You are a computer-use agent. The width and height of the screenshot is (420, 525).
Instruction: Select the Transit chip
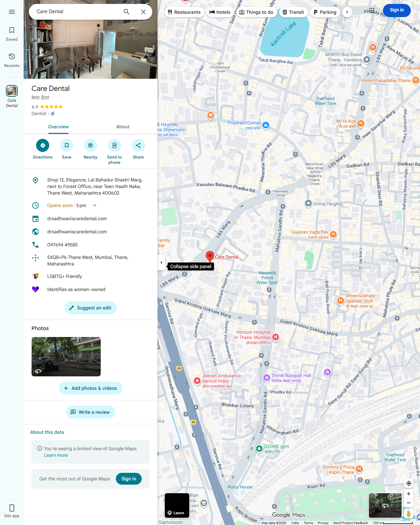pyautogui.click(x=293, y=12)
